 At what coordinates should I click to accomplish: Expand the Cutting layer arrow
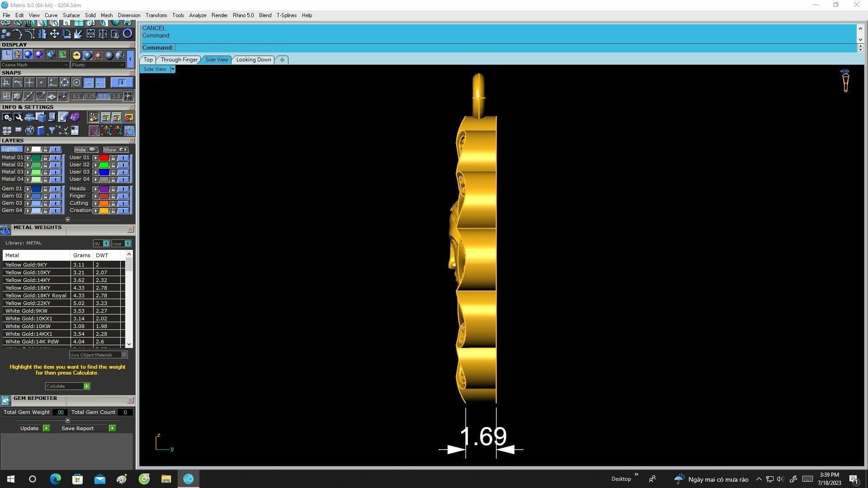tap(95, 203)
